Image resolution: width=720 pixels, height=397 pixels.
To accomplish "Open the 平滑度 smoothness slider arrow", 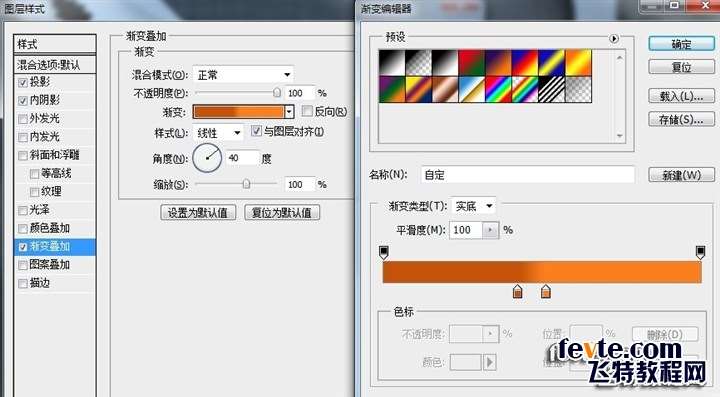I will [490, 229].
